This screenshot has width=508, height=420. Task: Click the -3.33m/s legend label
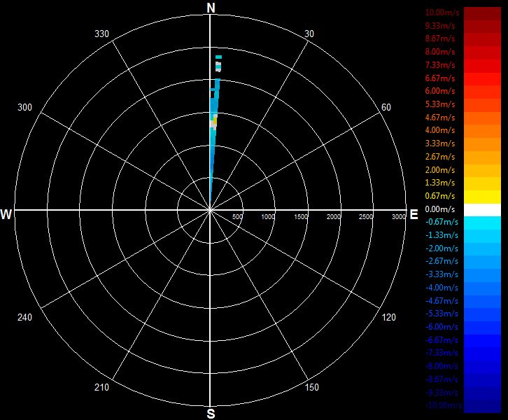(x=442, y=274)
